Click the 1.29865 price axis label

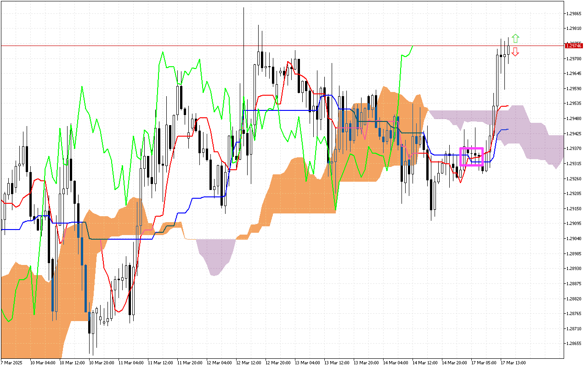574,13
